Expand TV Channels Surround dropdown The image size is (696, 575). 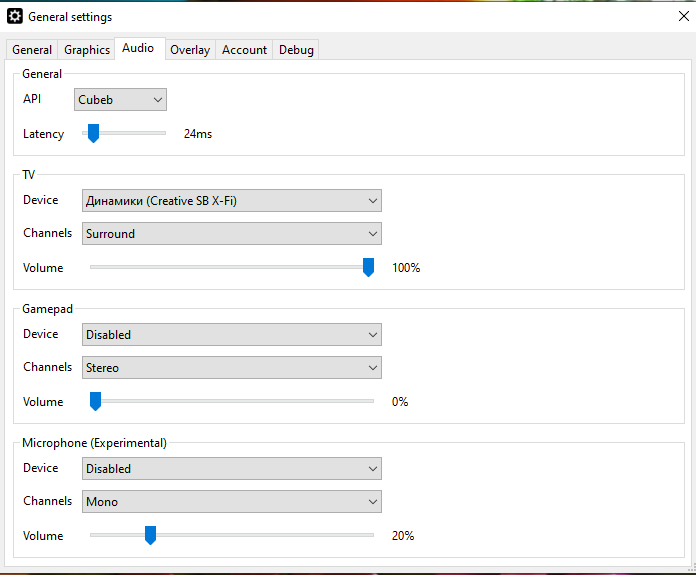click(232, 234)
